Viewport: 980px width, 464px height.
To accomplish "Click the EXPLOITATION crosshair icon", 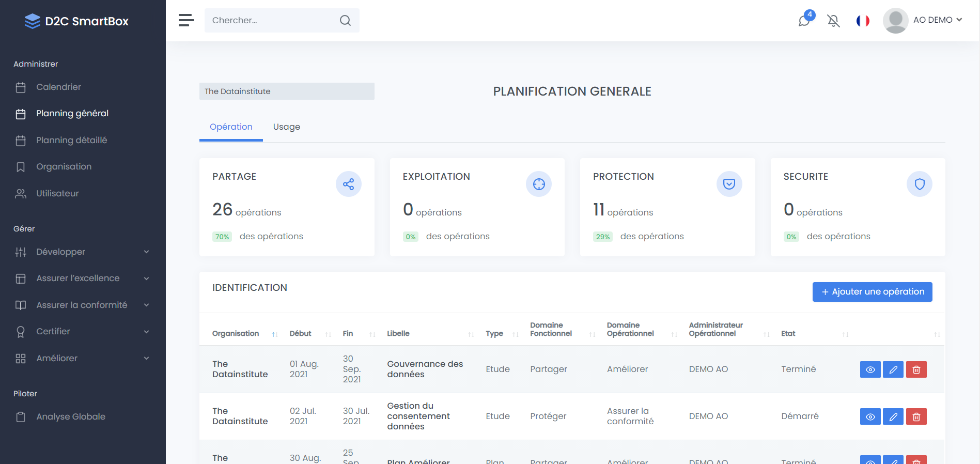I will (539, 184).
